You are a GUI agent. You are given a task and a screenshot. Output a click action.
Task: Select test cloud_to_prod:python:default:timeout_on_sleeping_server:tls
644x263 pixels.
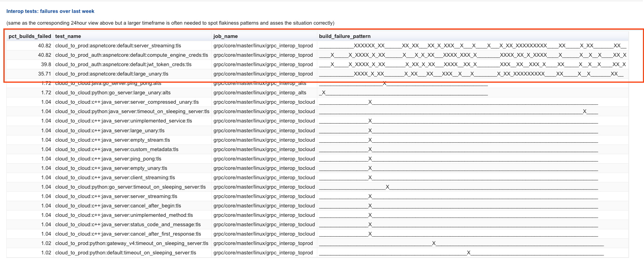point(126,253)
